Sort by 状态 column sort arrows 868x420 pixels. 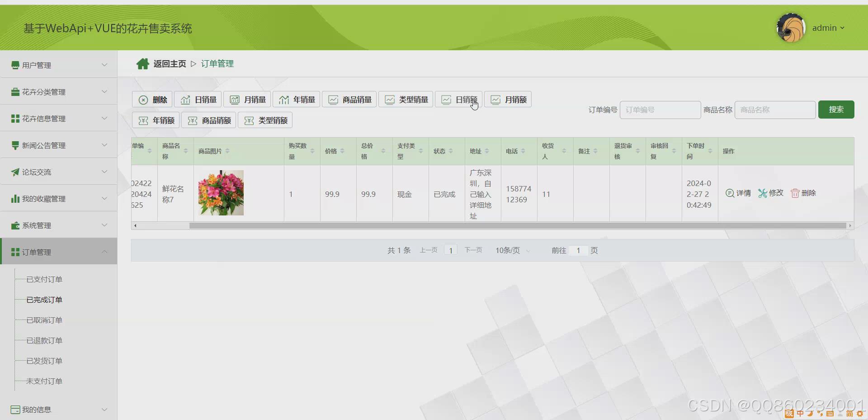pyautogui.click(x=451, y=151)
